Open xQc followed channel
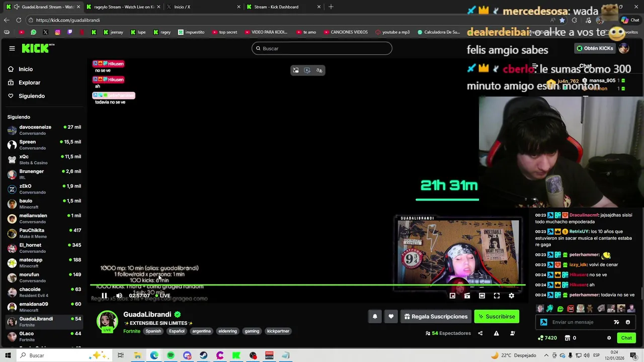The width and height of the screenshot is (644, 362). pyautogui.click(x=44, y=159)
